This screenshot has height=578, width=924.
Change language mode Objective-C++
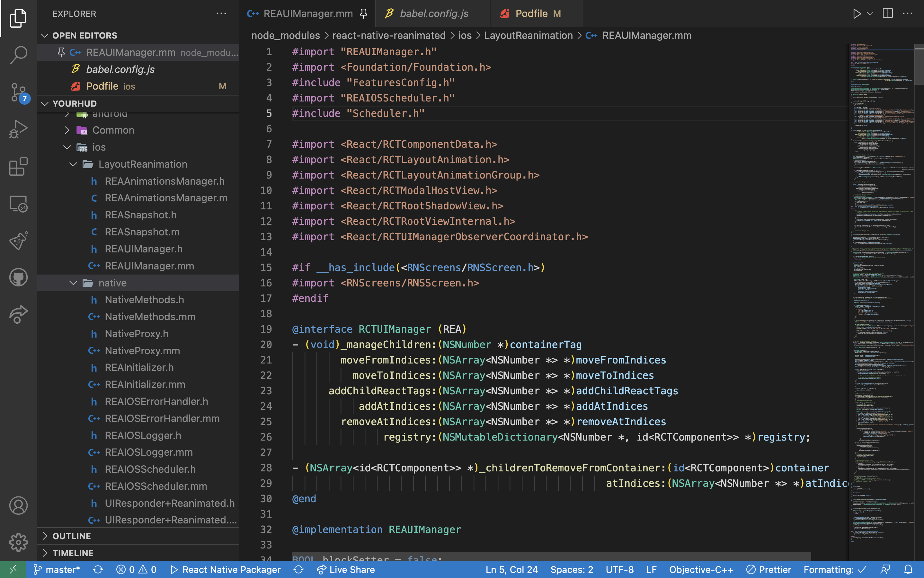[x=701, y=570]
